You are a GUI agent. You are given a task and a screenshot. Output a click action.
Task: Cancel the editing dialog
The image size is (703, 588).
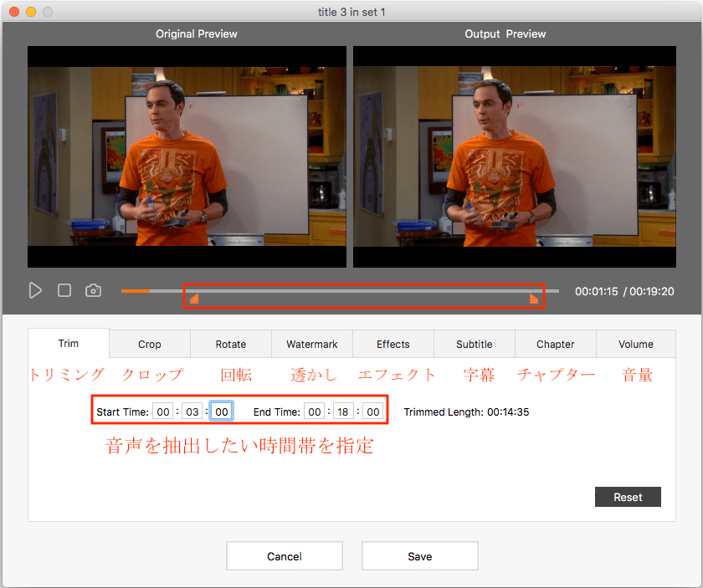tap(285, 556)
